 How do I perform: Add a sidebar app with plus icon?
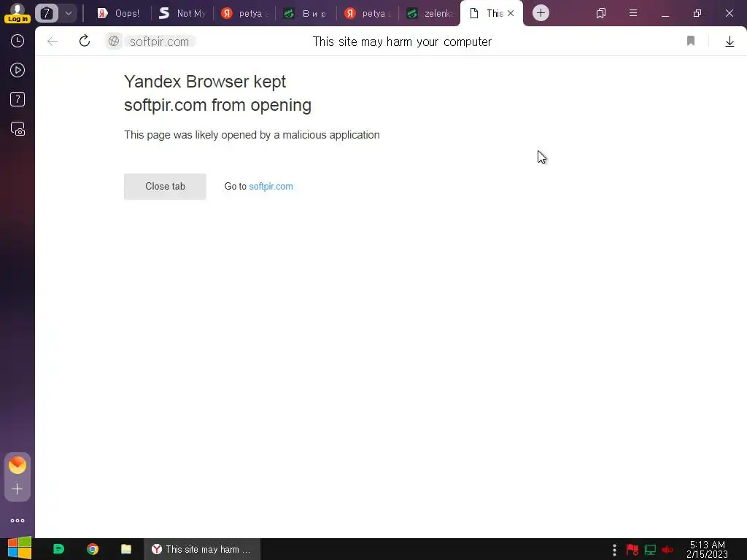coord(18,489)
